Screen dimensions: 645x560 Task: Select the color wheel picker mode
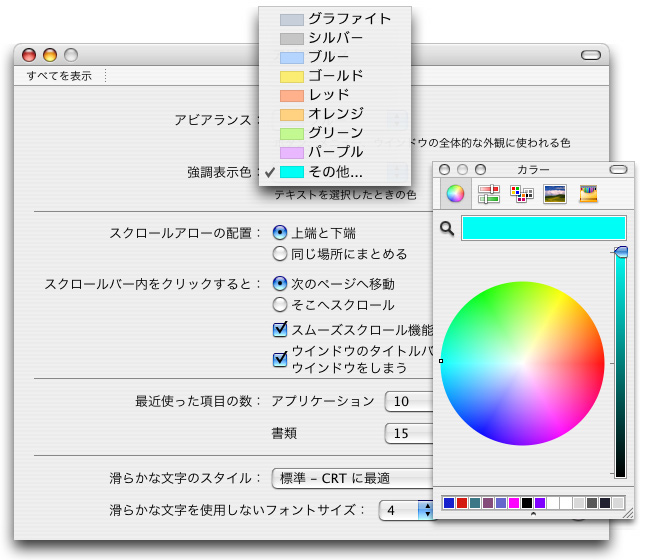(x=455, y=193)
